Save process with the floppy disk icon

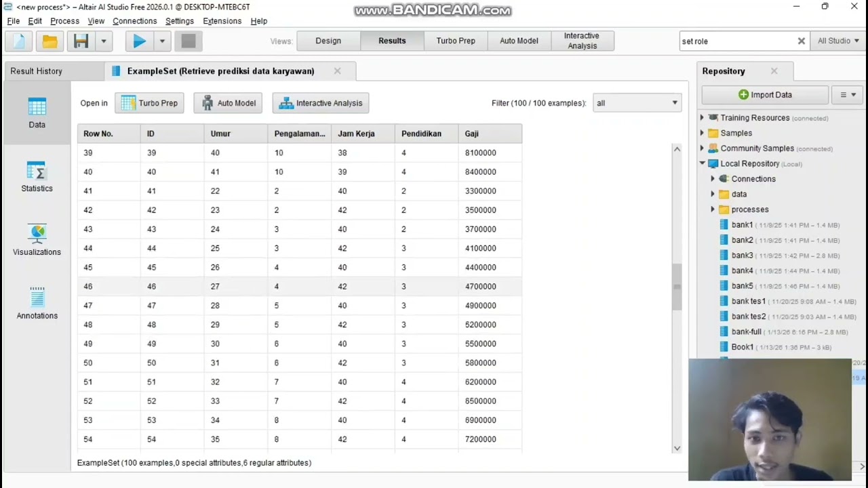[81, 41]
